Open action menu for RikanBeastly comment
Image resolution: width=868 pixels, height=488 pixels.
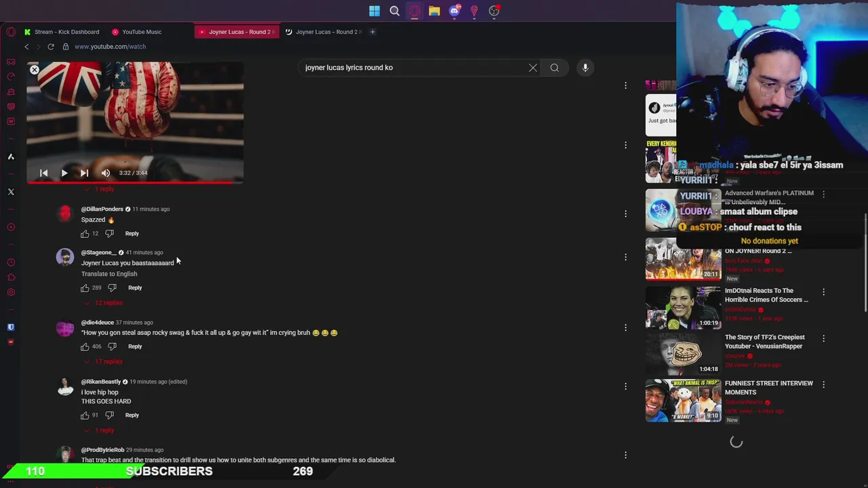pos(625,386)
